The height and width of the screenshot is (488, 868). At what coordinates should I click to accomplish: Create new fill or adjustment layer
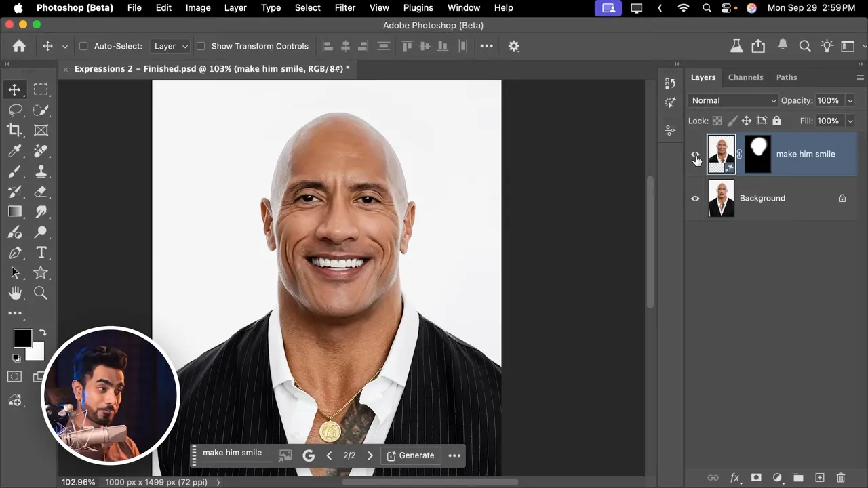point(777,478)
